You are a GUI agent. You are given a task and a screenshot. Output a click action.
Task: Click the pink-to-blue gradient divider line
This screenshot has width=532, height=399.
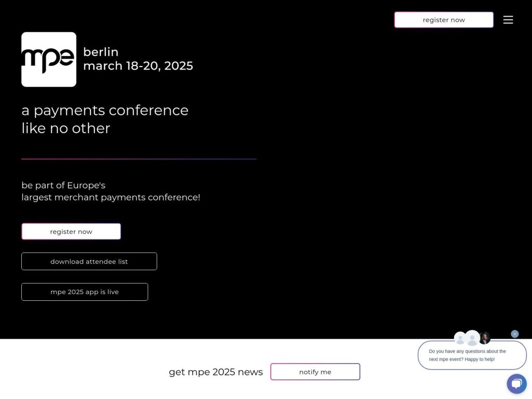pos(139,157)
